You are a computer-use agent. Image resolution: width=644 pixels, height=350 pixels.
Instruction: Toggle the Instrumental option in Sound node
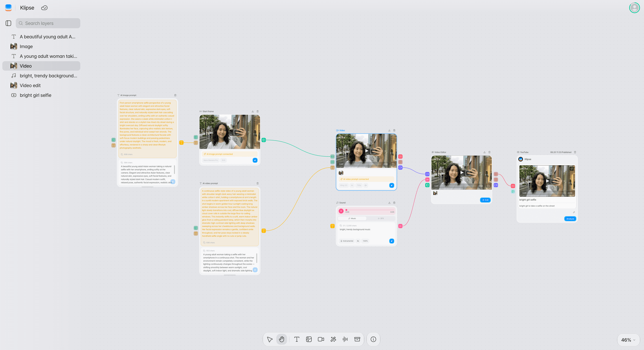[x=347, y=241]
